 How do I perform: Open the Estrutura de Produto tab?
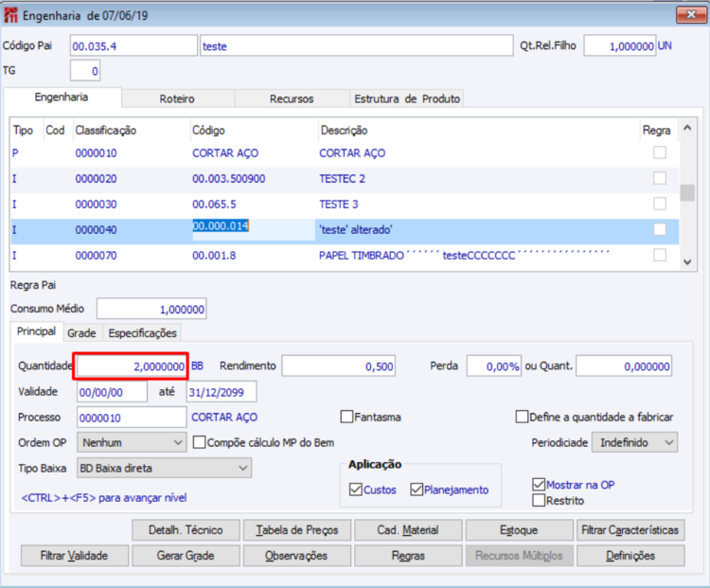point(406,98)
